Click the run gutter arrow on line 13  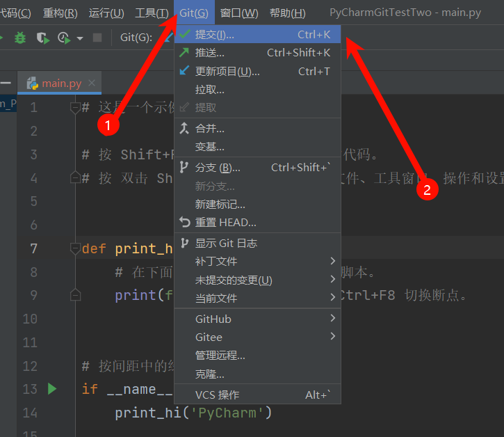pos(52,389)
